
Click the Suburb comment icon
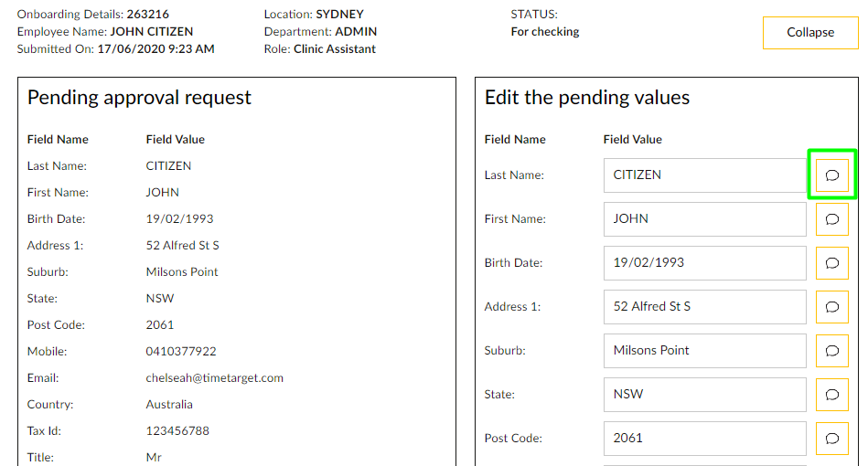coord(831,351)
